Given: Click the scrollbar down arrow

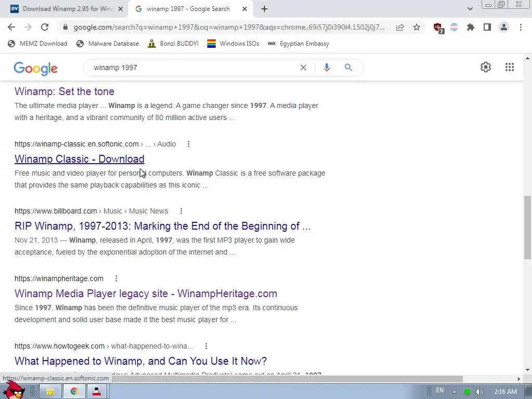Looking at the screenshot, I should [528, 369].
